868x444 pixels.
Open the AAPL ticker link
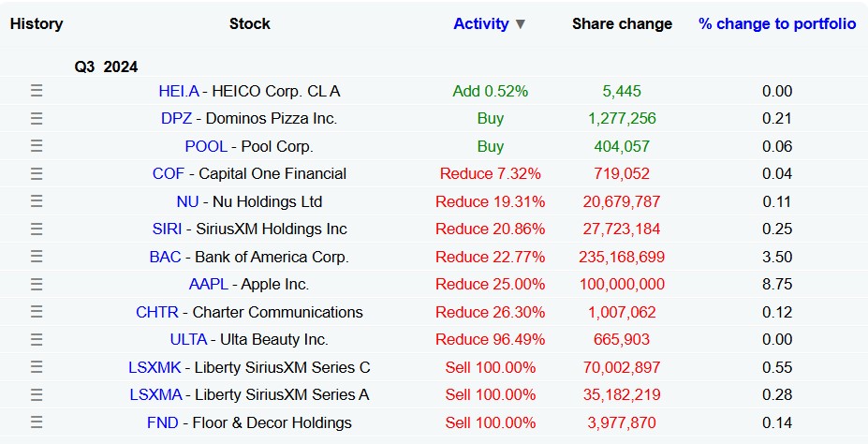[208, 284]
